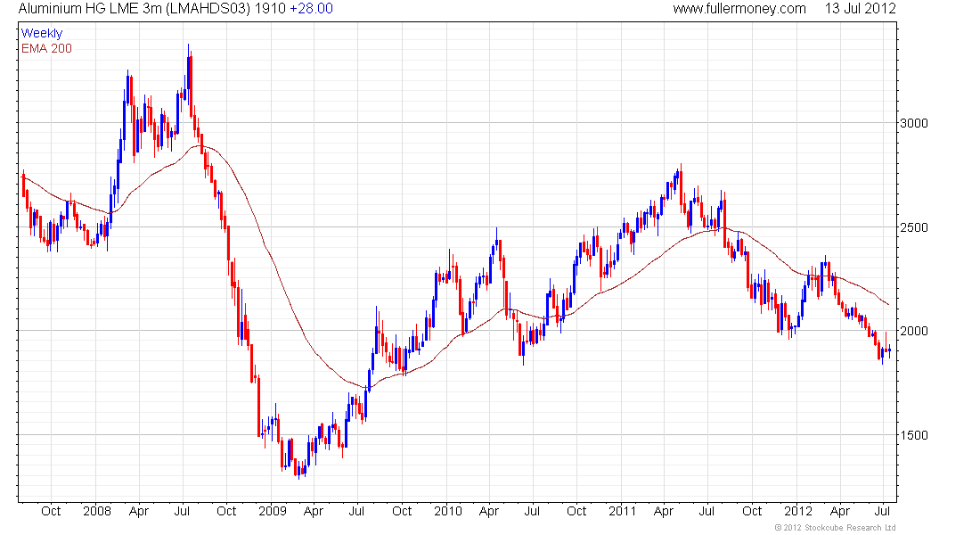Image resolution: width=980 pixels, height=535 pixels.
Task: Select the 2500 price axis label
Action: tap(914, 227)
